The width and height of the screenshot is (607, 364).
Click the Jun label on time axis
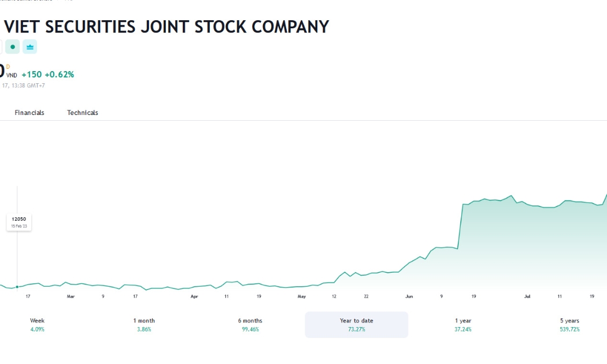(409, 297)
